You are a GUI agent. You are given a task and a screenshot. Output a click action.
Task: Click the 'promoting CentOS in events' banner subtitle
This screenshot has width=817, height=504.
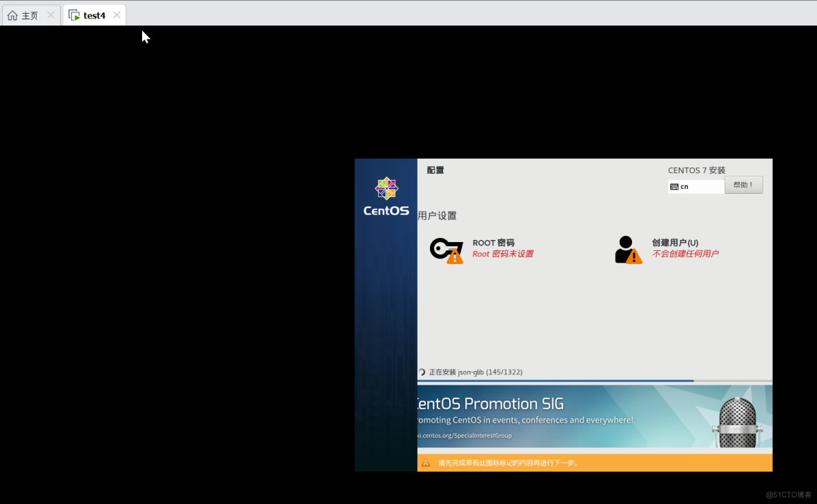pos(525,420)
